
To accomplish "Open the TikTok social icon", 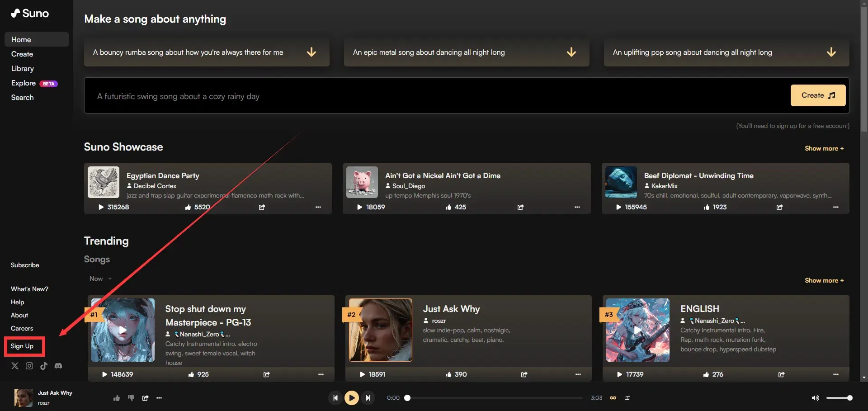I will [44, 366].
